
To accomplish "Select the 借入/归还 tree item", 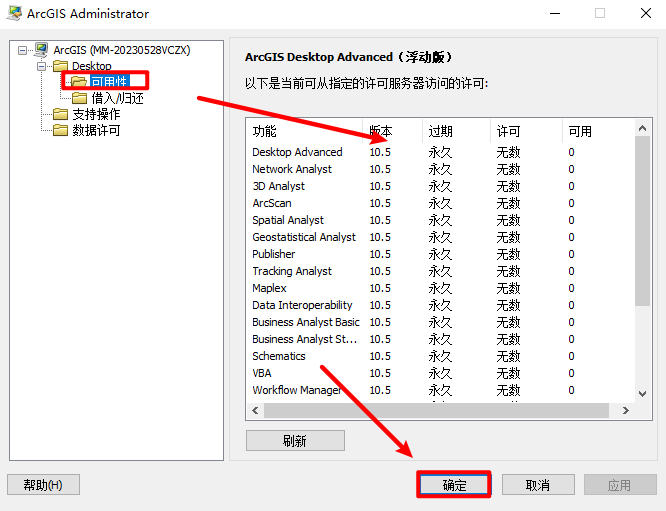I will [117, 98].
